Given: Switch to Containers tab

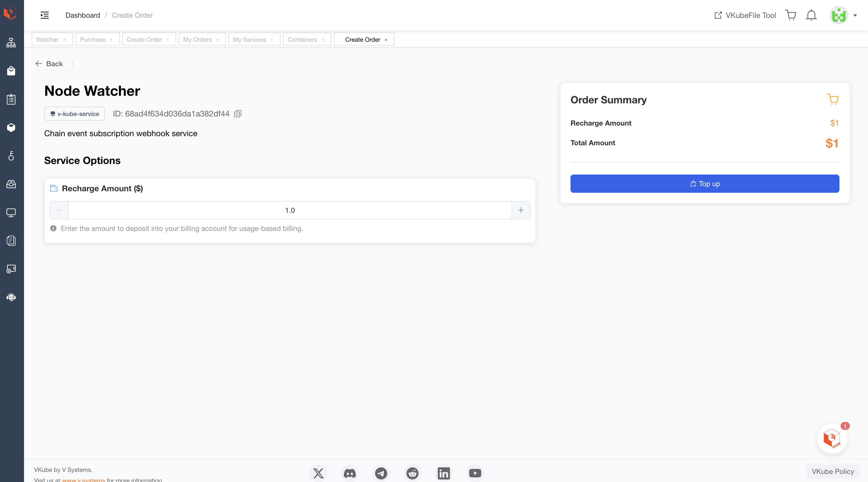Looking at the screenshot, I should [x=302, y=39].
